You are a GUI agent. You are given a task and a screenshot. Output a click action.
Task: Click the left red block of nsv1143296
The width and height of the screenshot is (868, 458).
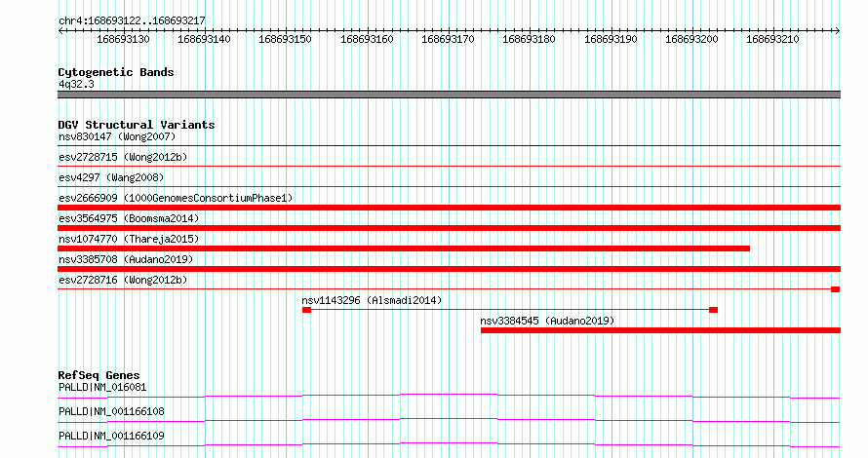point(306,310)
